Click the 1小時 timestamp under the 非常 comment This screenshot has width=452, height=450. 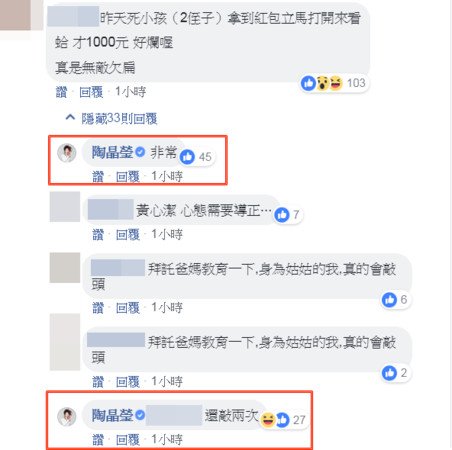coord(167,177)
